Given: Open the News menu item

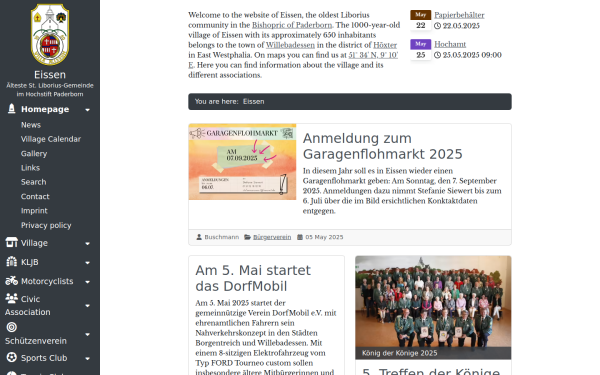Looking at the screenshot, I should [x=31, y=125].
